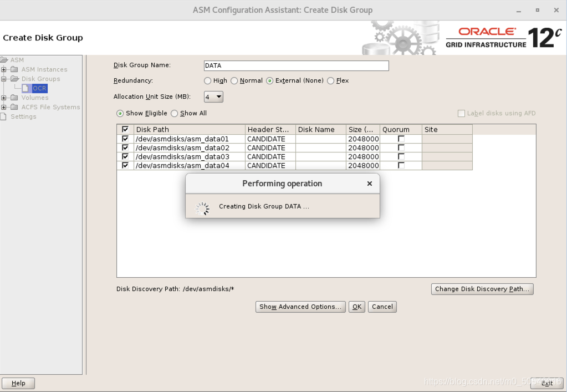Select ACFS File Systems tree label
This screenshot has height=392, width=567.
50,106
